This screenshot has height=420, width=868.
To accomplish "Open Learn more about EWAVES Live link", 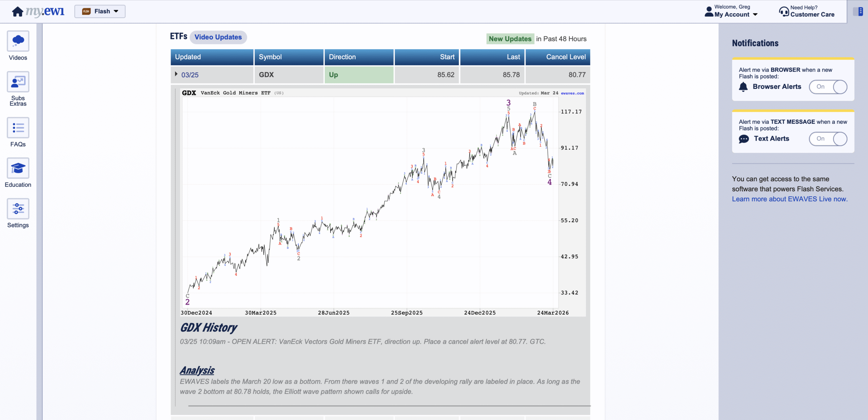I will point(790,199).
